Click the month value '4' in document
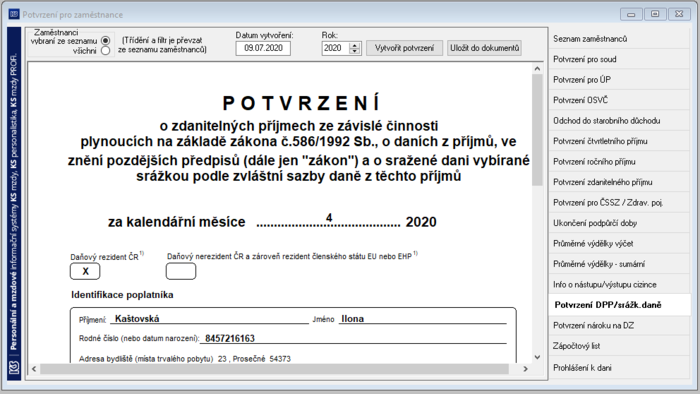The height and width of the screenshot is (394, 700). (x=329, y=218)
